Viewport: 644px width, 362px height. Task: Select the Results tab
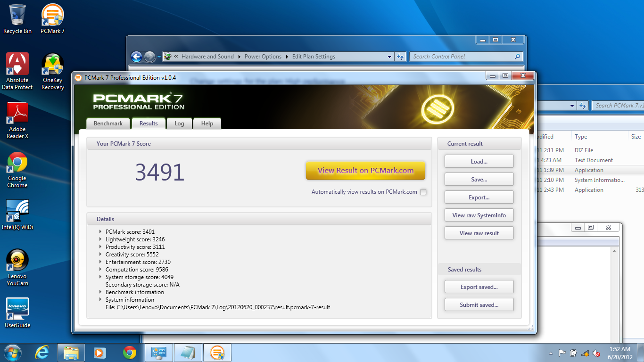[x=149, y=123]
